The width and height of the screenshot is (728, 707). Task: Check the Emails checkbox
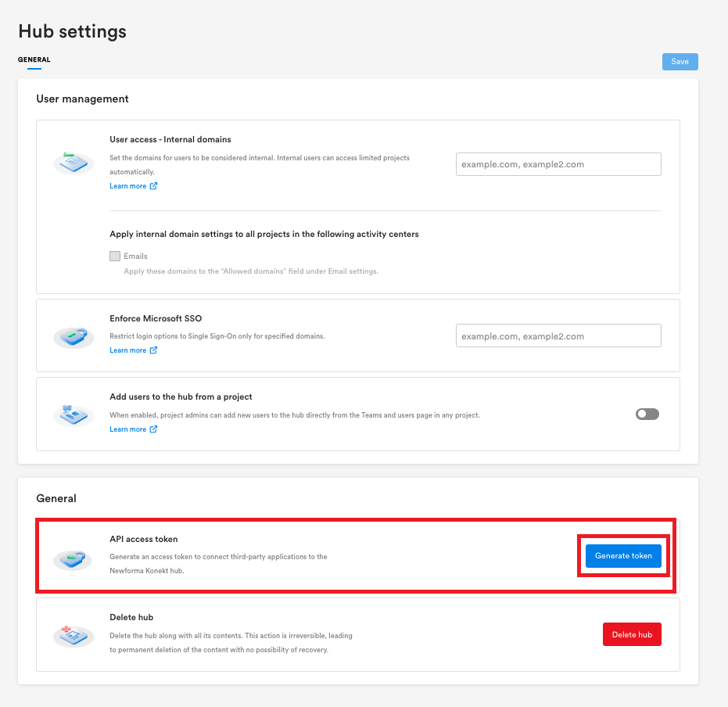click(x=115, y=256)
